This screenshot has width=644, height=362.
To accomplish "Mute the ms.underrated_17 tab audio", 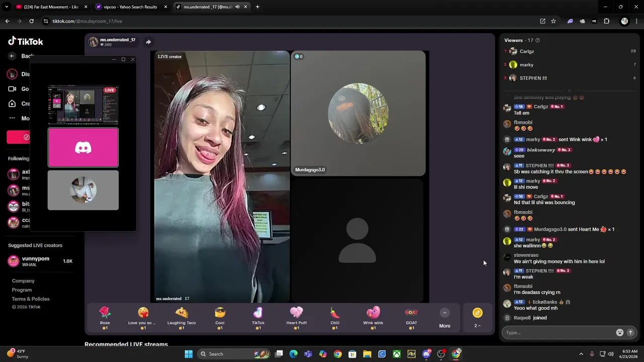I will (237, 7).
